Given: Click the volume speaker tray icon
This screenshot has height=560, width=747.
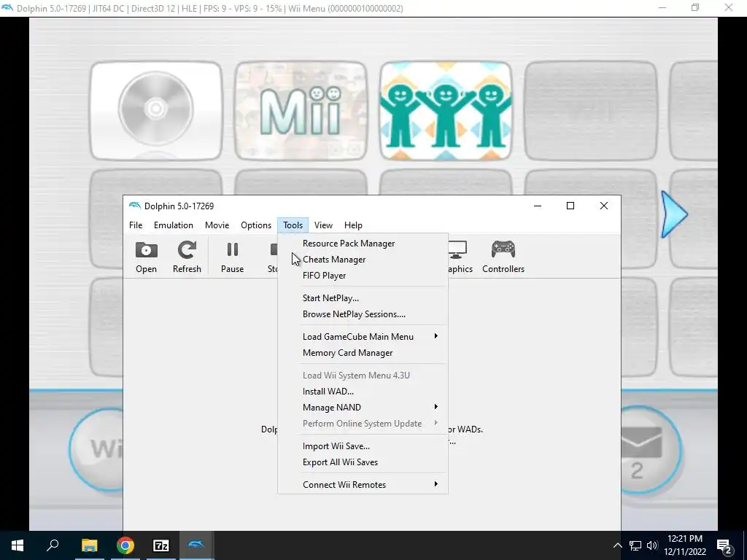Looking at the screenshot, I should pos(652,545).
